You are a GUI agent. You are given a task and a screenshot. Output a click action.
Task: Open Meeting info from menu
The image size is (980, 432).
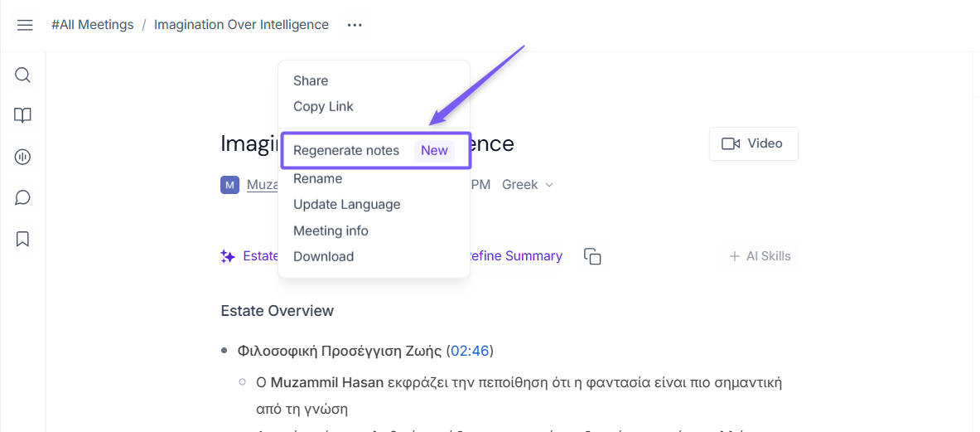[331, 231]
